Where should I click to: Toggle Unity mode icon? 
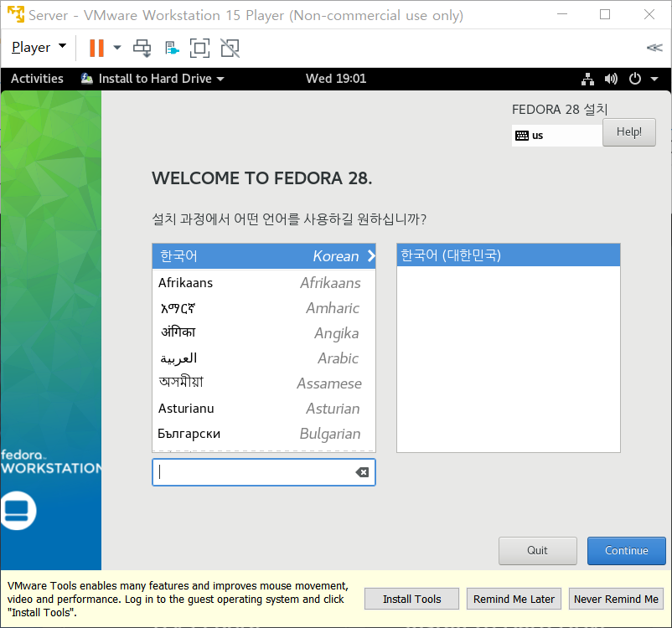pyautogui.click(x=230, y=48)
